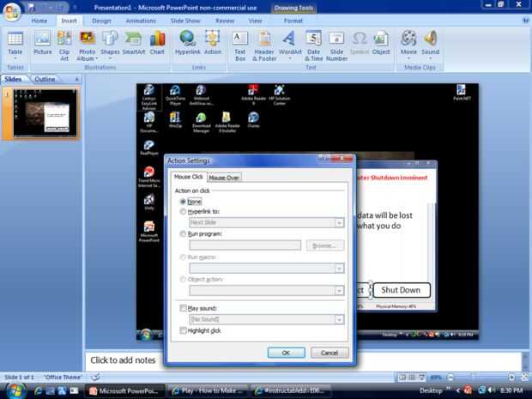Screen dimensions: 532x399
Task: Click the zoom in plus button
Action: pyautogui.click(x=511, y=377)
